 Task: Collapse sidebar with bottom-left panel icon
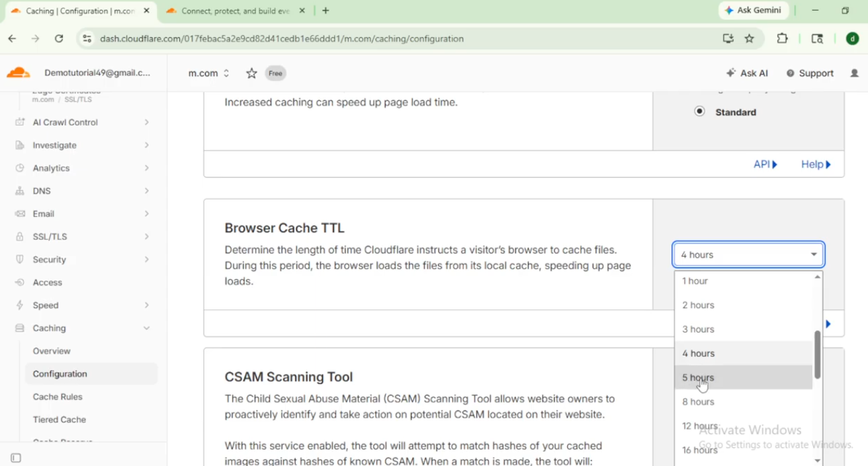(x=16, y=458)
